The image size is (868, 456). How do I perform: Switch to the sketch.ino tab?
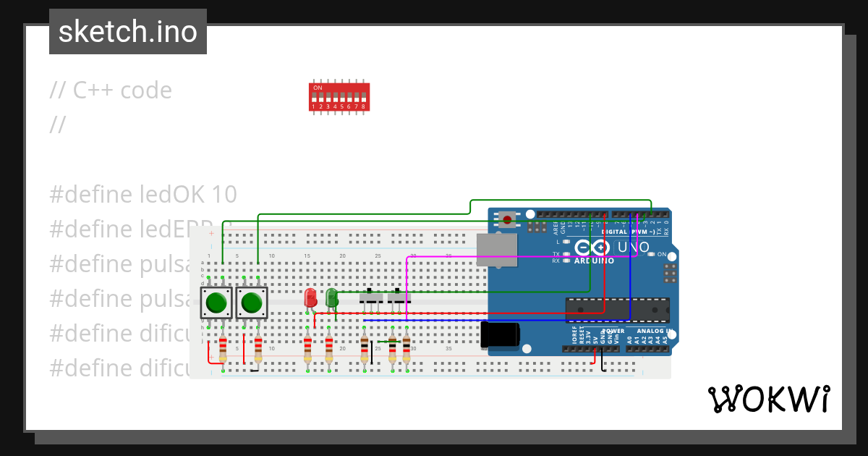click(x=127, y=31)
